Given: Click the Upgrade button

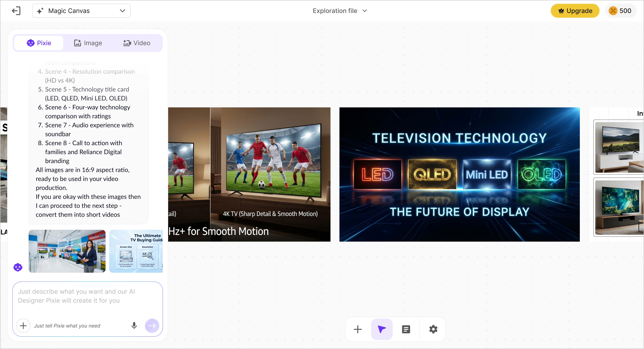Looking at the screenshot, I should 575,11.
